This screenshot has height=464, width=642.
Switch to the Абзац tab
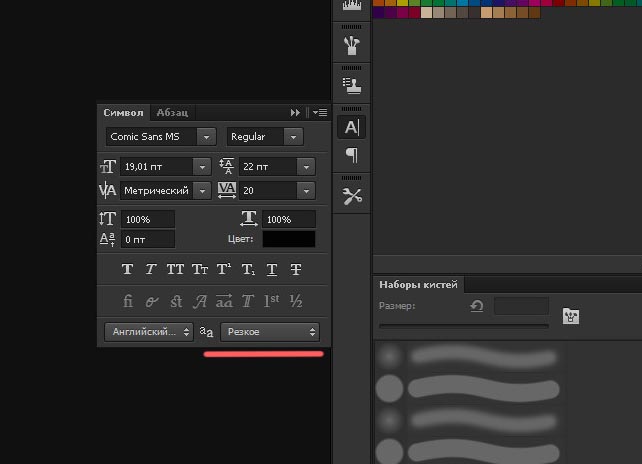tap(170, 113)
